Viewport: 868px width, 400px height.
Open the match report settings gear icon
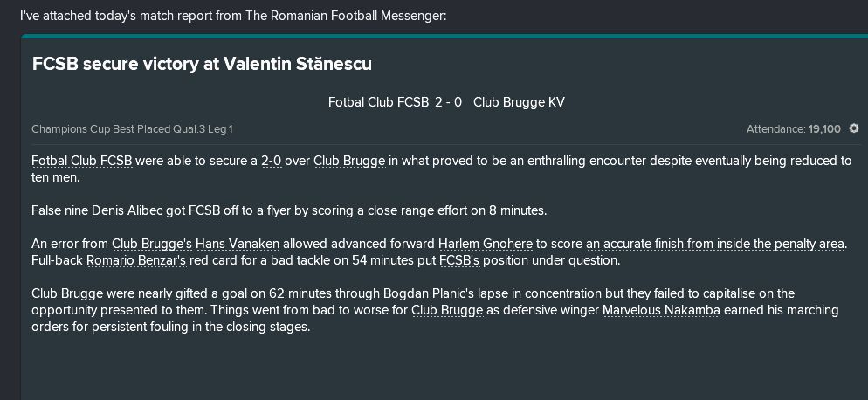point(854,128)
